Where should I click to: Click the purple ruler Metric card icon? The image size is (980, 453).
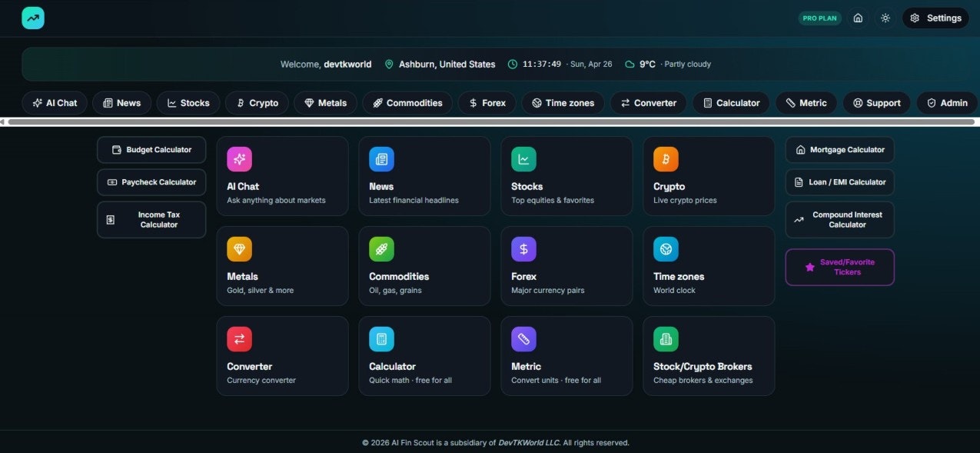[523, 339]
